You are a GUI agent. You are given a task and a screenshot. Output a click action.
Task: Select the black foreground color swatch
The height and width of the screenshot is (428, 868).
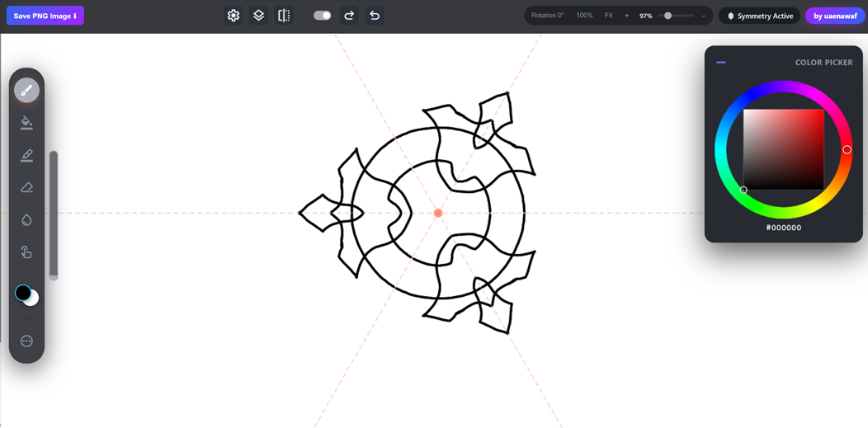[23, 293]
